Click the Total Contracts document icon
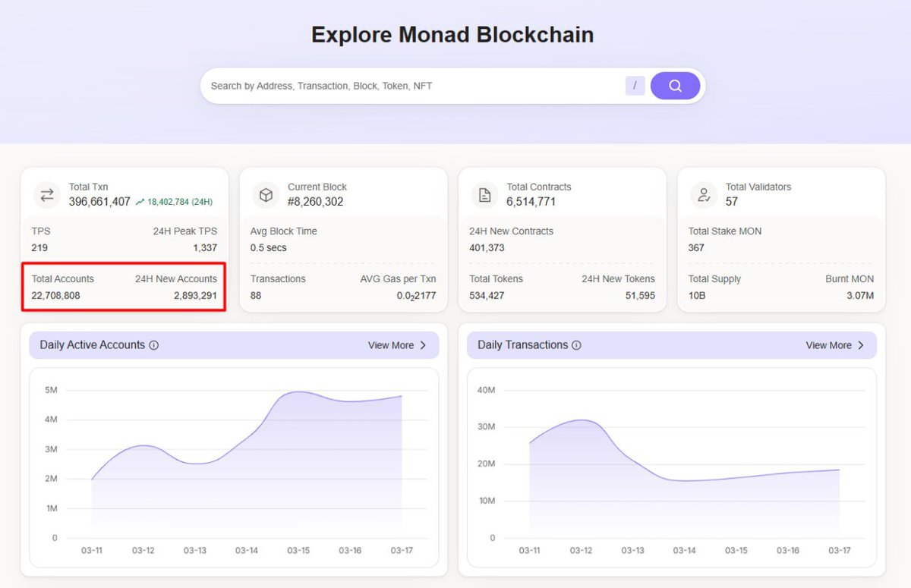The image size is (911, 588). 484,195
